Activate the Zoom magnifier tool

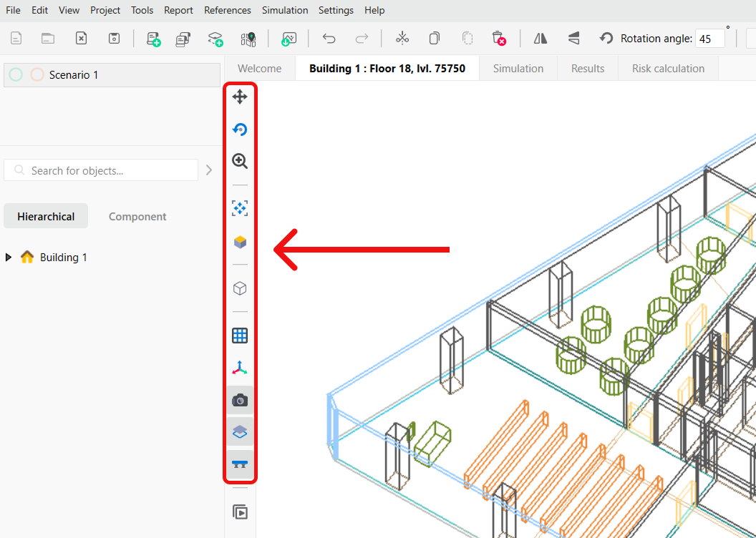(x=240, y=161)
